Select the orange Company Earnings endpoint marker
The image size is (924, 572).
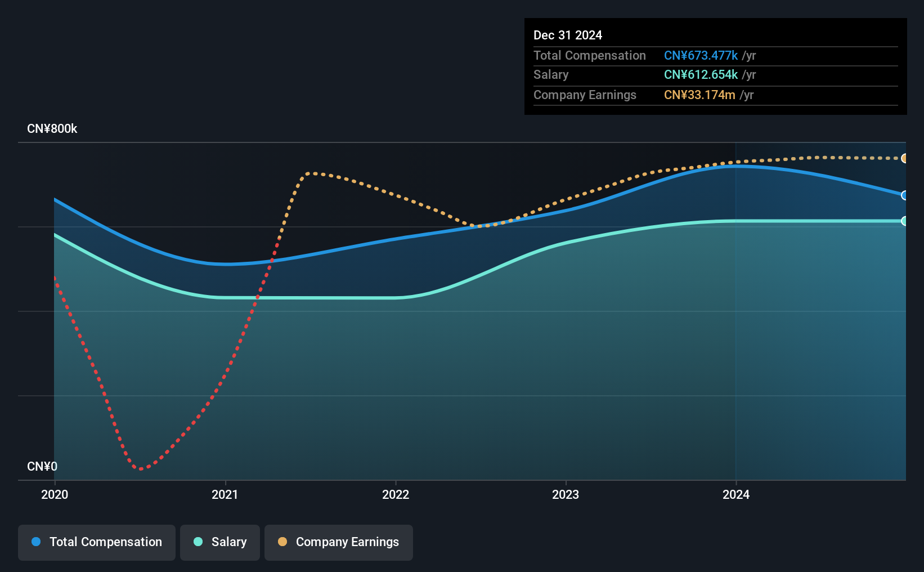[904, 159]
